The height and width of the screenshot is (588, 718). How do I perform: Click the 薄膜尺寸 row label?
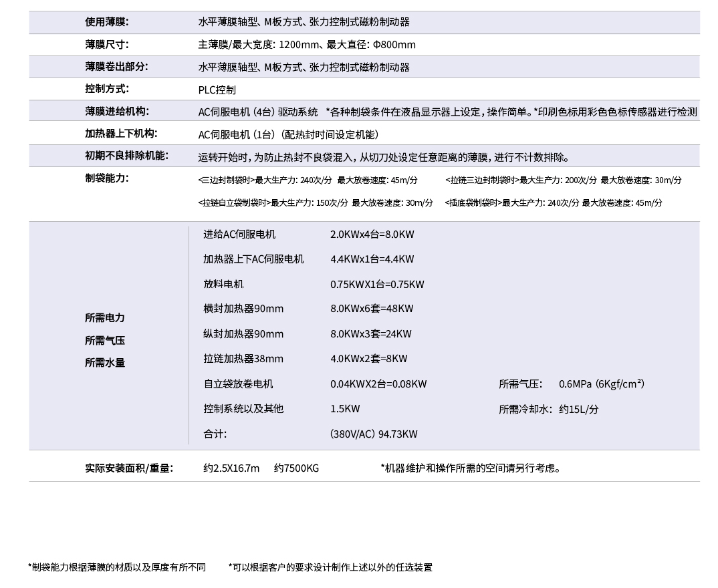pos(106,44)
